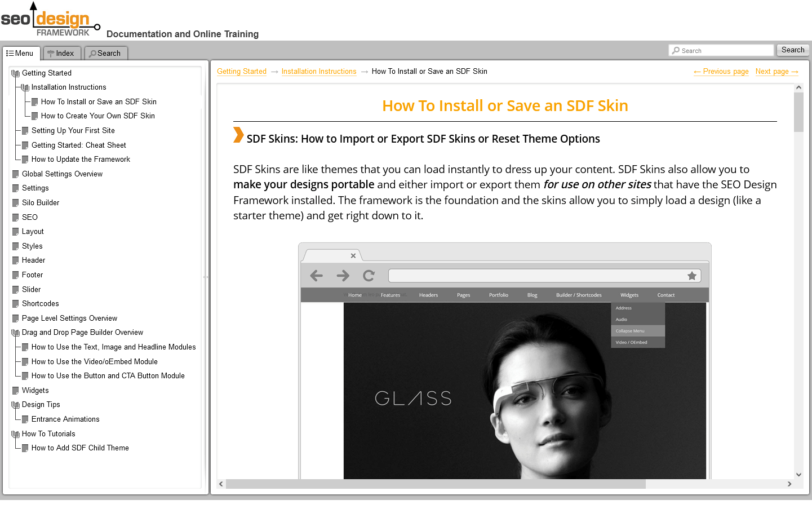Click the scroll-left arrow at content bottom

coord(221,484)
